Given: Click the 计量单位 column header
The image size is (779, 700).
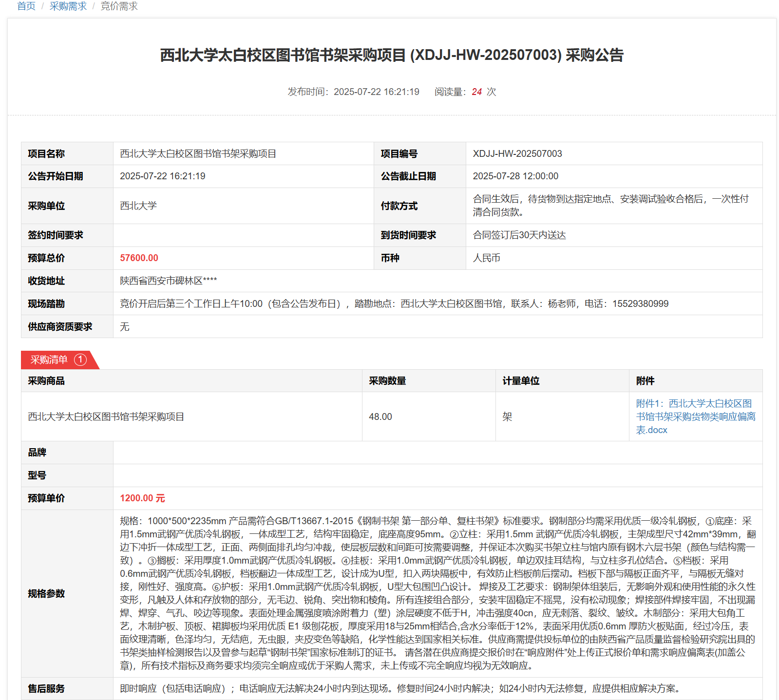Looking at the screenshot, I should click(521, 381).
